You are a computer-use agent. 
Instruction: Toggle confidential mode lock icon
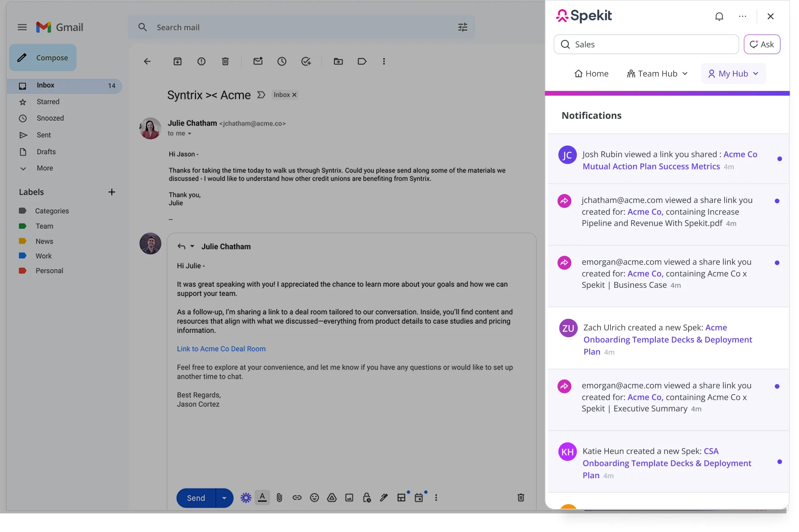coord(367,498)
